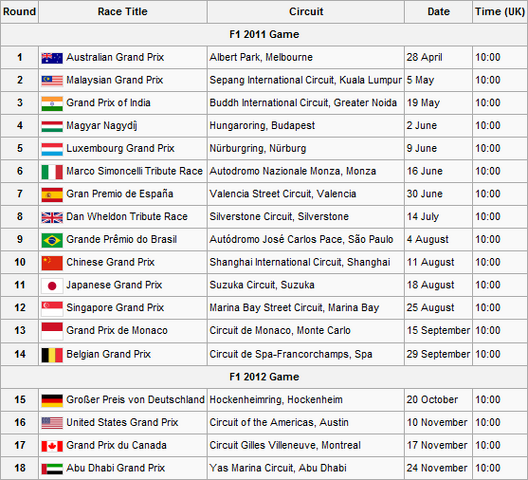Click the Japanese flag icon
Image resolution: width=528 pixels, height=480 pixels.
pyautogui.click(x=52, y=286)
